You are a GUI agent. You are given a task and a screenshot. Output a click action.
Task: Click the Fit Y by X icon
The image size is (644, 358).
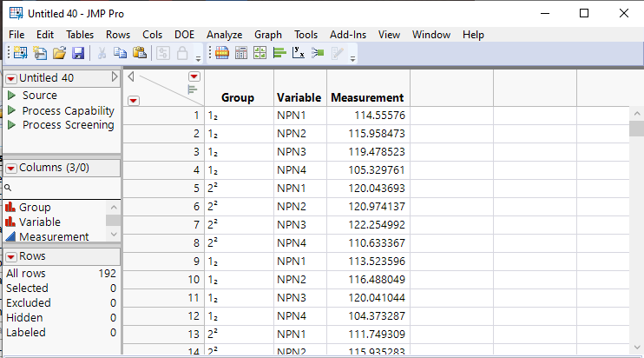coord(298,53)
